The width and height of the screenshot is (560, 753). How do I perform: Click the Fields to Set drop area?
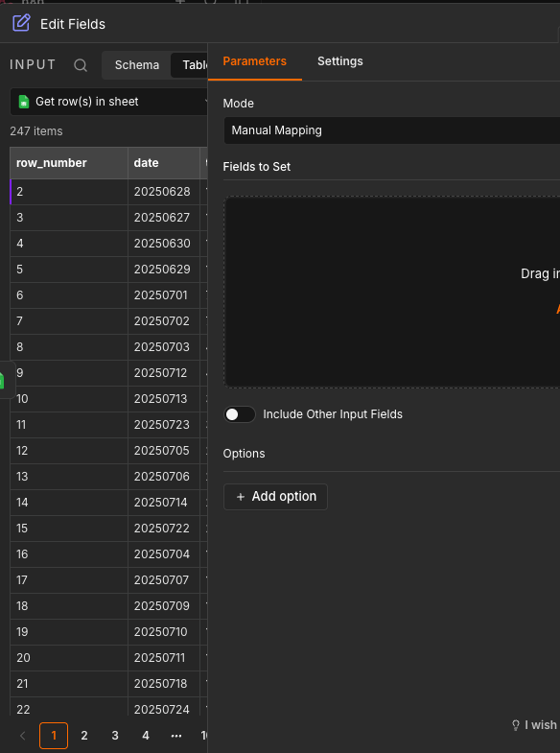(391, 292)
